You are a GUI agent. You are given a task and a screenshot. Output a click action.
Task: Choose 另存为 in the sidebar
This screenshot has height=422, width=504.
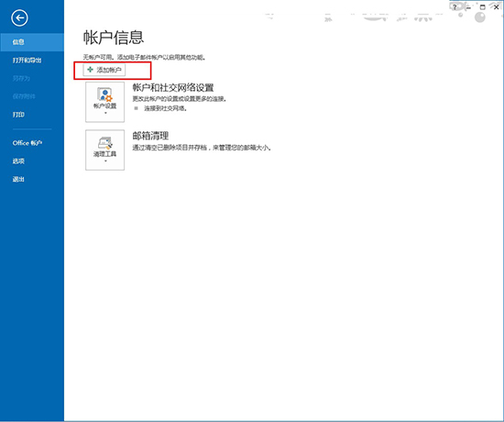[21, 78]
